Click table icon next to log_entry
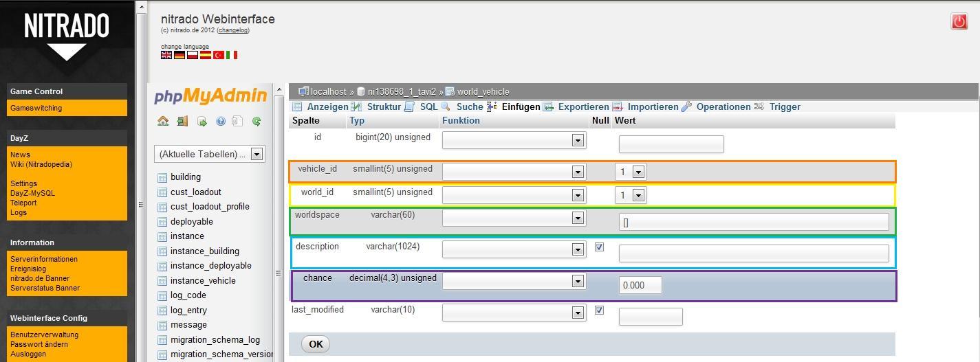 click(162, 310)
